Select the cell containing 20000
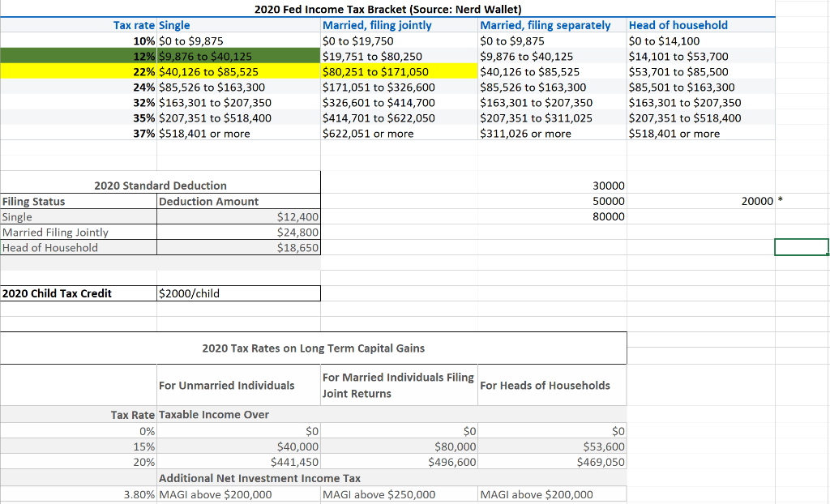 pos(701,201)
